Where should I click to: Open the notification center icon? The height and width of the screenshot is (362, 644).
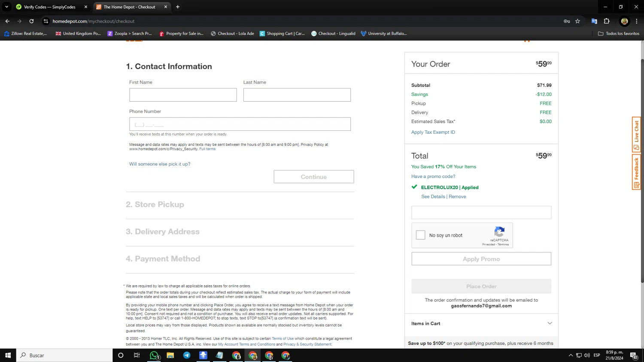[634, 355]
